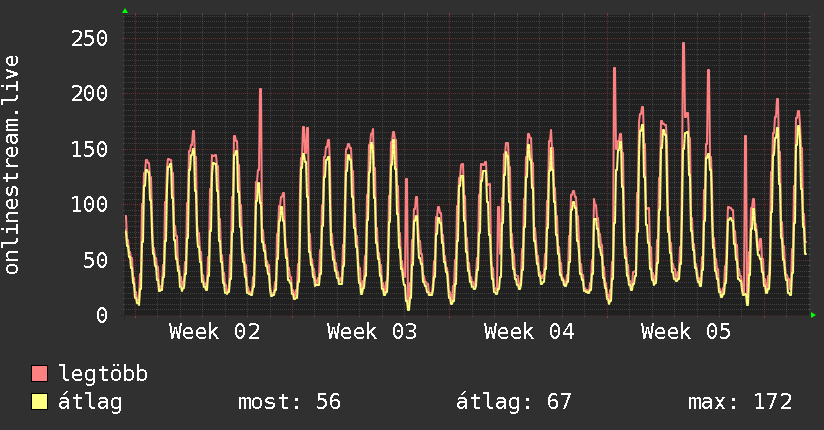Click the 250 y-axis tick label
824x430 pixels.
89,38
